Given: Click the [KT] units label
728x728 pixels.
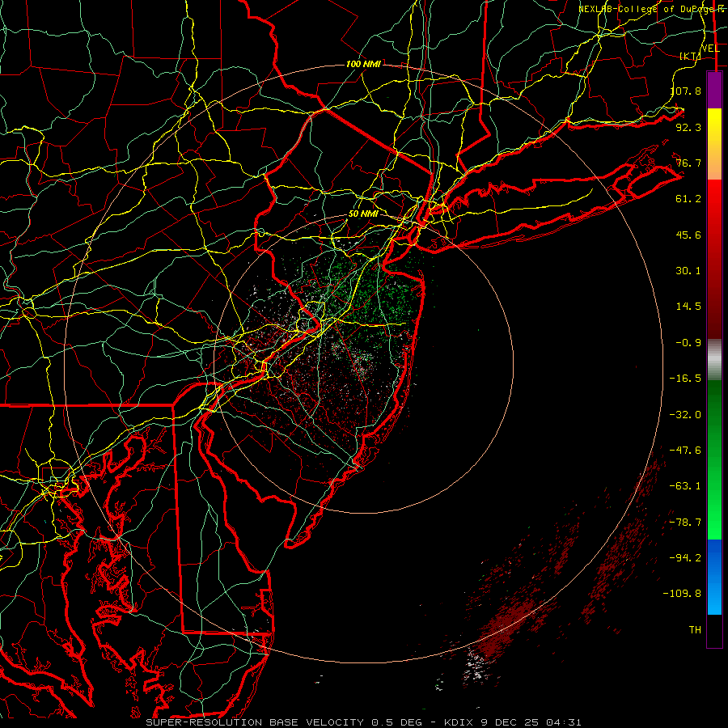Looking at the screenshot, I should coord(691,56).
